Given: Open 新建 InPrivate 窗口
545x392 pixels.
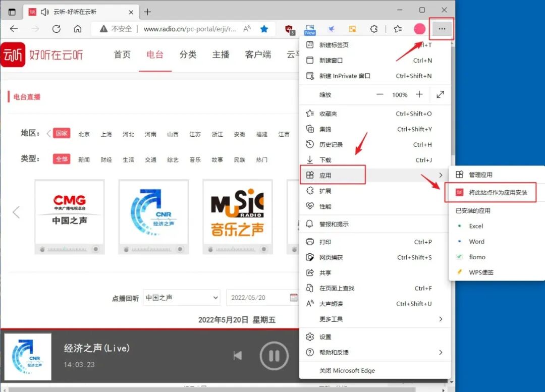Looking at the screenshot, I should pos(374,76).
